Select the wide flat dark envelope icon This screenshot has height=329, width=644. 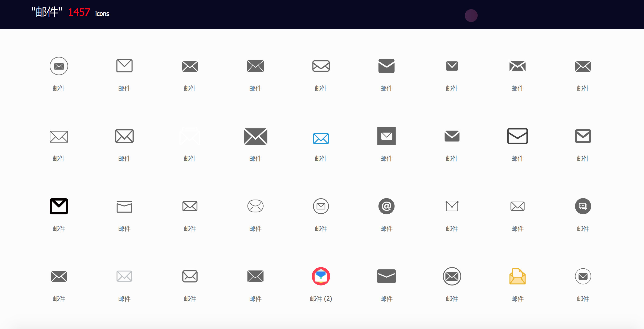pyautogui.click(x=386, y=276)
